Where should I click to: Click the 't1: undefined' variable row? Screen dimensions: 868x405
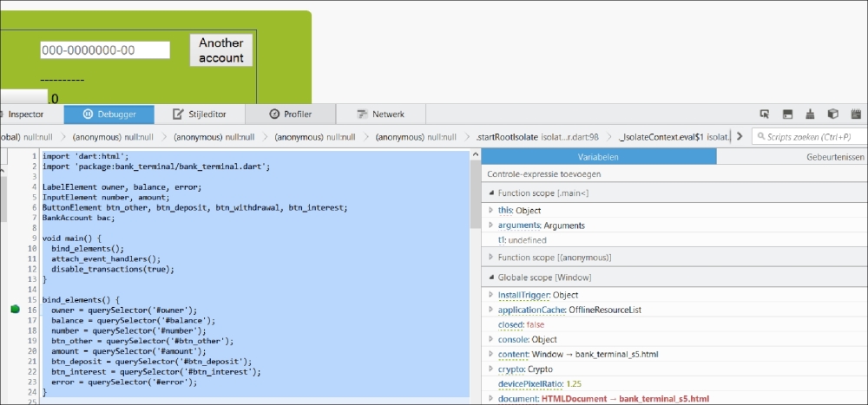coord(674,240)
